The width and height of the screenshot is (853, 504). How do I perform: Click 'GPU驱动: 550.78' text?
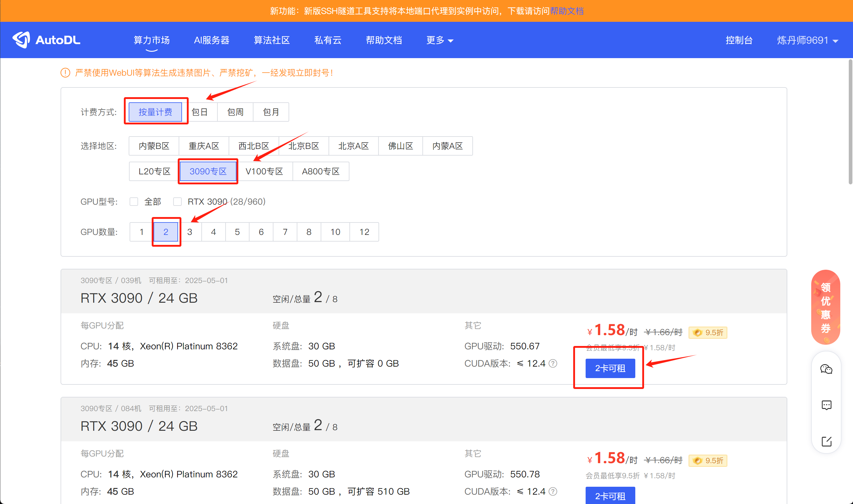(x=502, y=474)
